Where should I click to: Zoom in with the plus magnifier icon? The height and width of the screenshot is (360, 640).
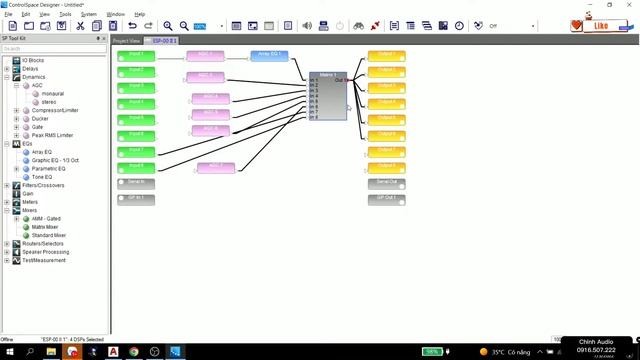tap(167, 26)
